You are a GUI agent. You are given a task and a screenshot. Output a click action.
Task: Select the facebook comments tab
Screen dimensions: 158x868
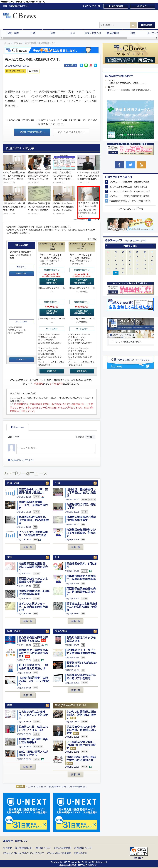(17, 427)
